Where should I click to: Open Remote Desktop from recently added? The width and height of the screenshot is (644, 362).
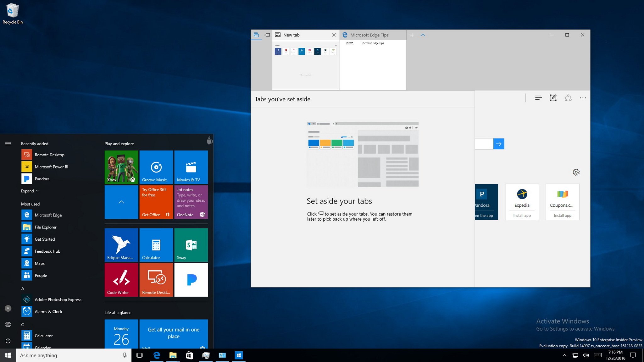(x=50, y=154)
